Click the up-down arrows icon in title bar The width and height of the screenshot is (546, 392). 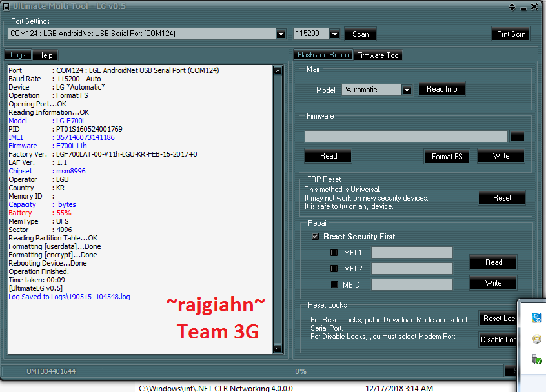tap(512, 6)
